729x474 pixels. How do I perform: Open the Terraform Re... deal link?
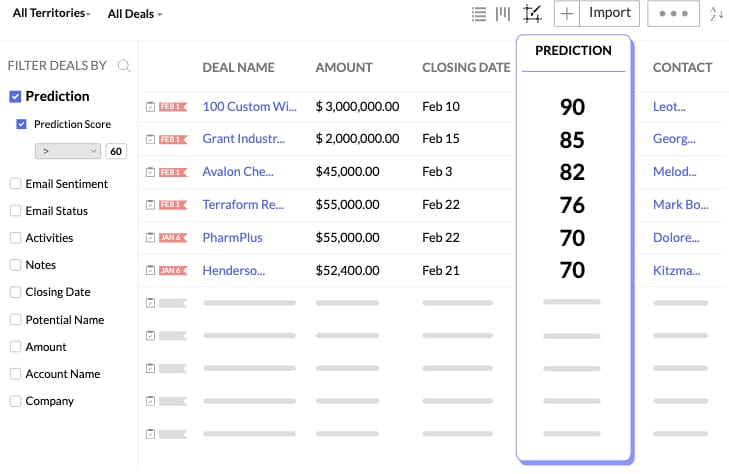(x=243, y=205)
